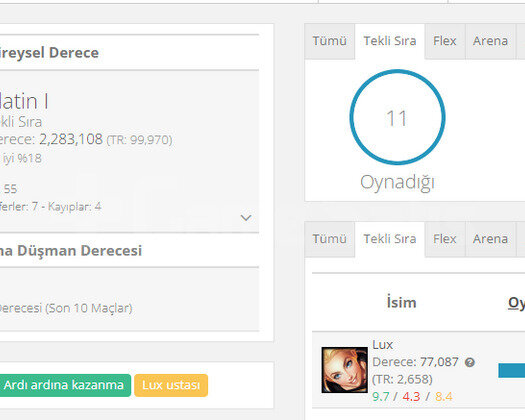The image size is (525, 420).
Task: Select the rank score 2,283,108
Action: click(71, 139)
